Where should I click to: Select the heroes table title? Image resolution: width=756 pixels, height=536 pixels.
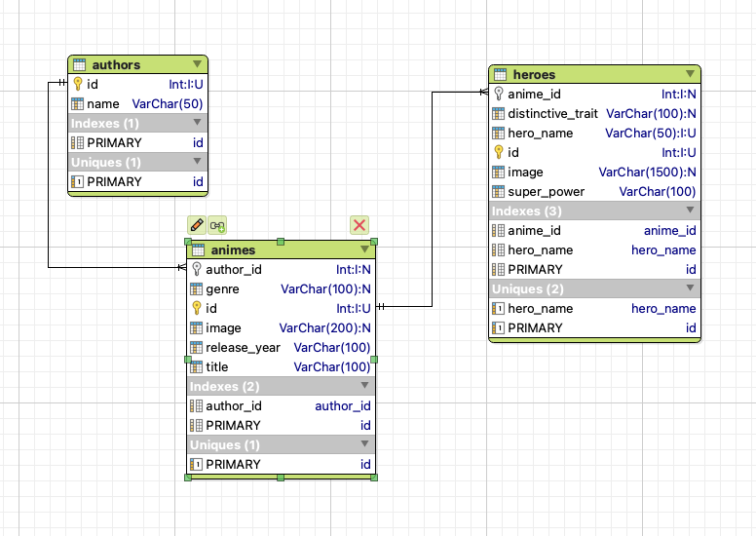534,74
